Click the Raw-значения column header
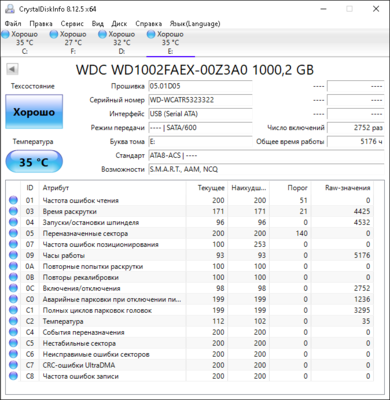The width and height of the screenshot is (390, 400). point(347,188)
